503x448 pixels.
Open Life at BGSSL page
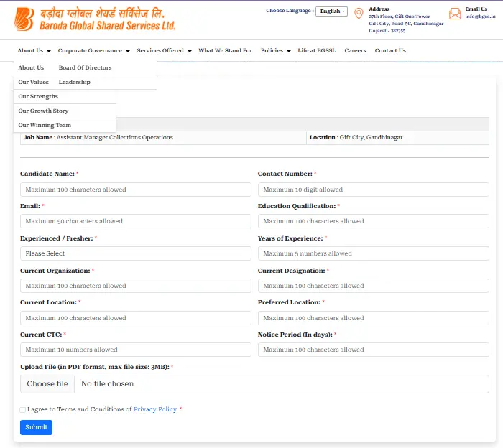(316, 51)
